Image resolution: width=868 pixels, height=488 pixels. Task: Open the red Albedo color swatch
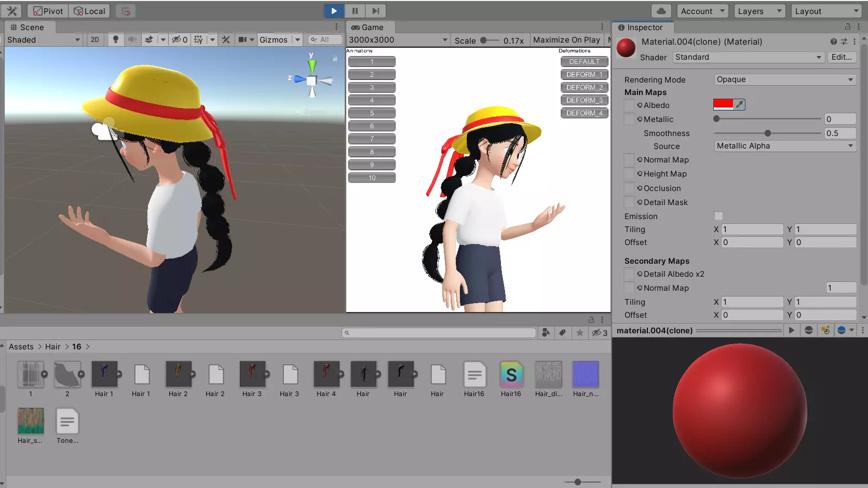point(723,104)
